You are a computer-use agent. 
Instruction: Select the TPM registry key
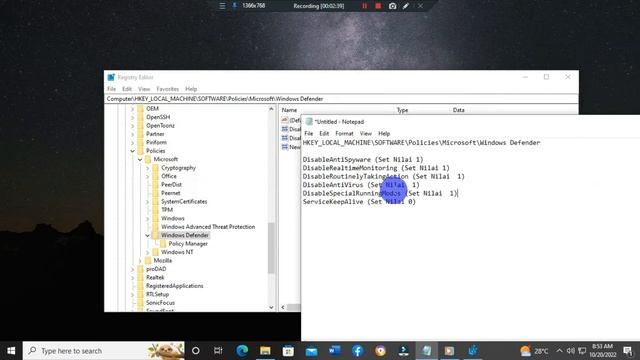pyautogui.click(x=167, y=210)
